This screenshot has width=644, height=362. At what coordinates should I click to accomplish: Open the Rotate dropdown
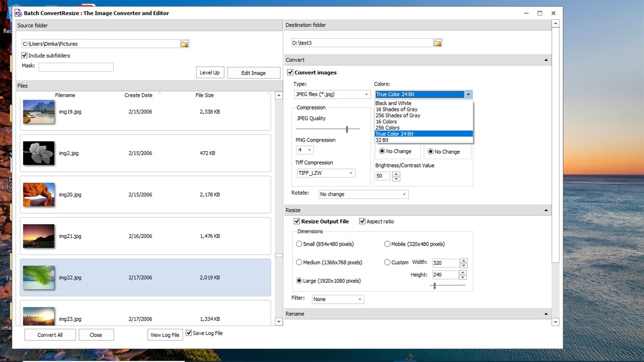pyautogui.click(x=404, y=194)
